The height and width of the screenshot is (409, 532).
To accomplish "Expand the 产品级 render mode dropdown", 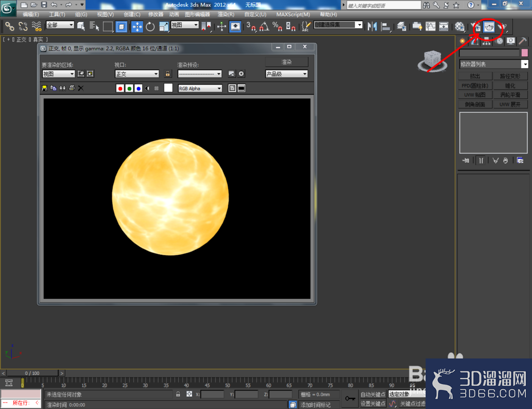I will coord(286,74).
